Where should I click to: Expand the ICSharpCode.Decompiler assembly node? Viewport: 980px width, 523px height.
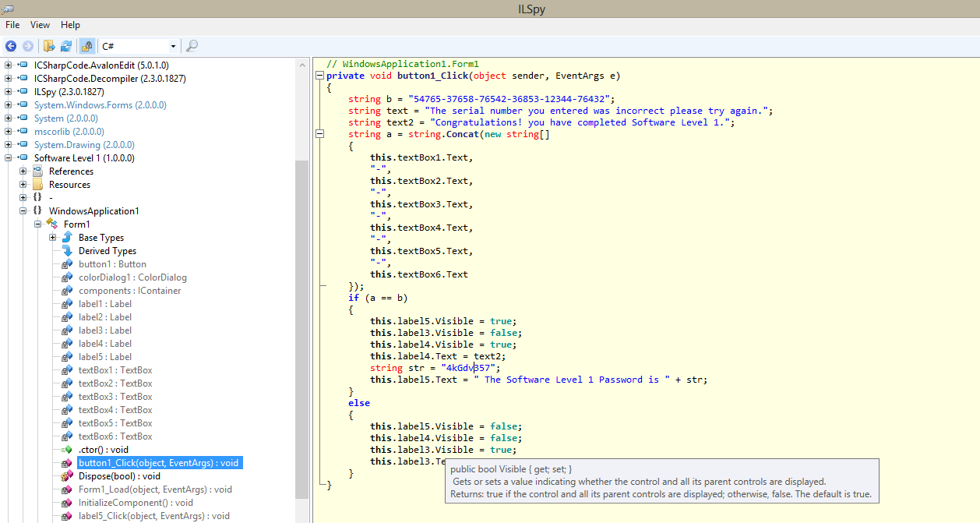9,79
